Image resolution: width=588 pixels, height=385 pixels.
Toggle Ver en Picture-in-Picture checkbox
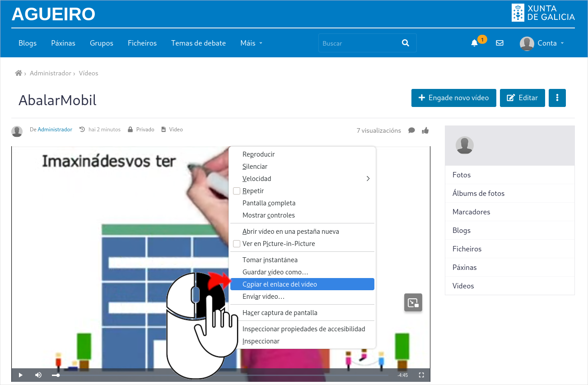tap(237, 244)
